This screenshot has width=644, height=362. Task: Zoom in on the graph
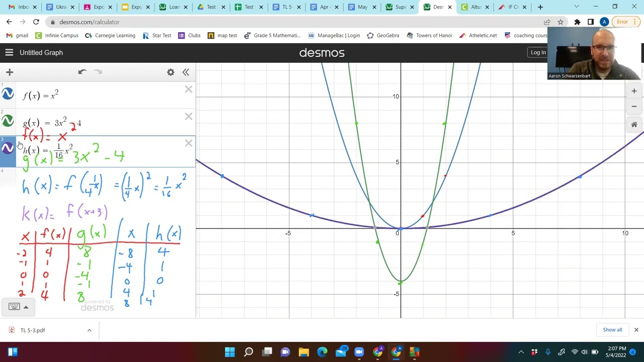[634, 91]
